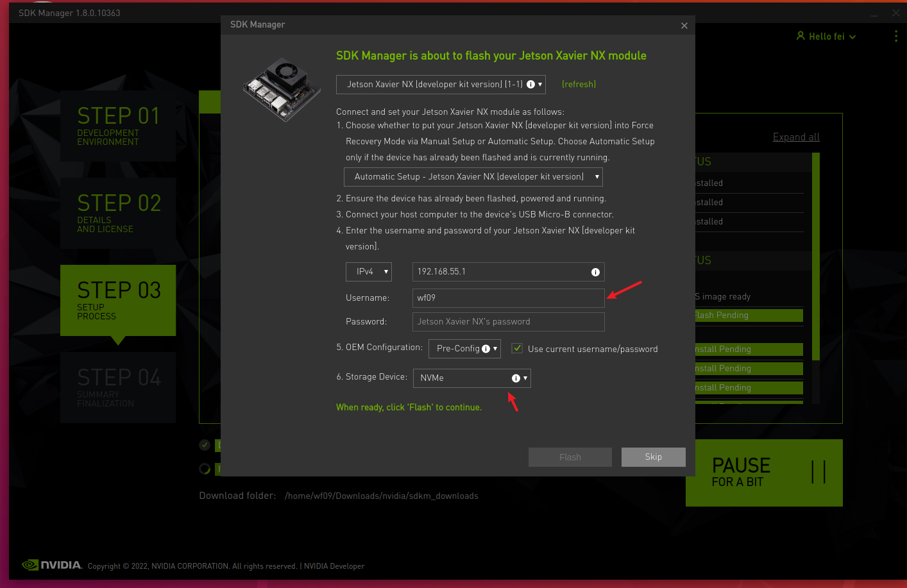
Task: Click info icon in device selection dropdown
Action: click(530, 85)
